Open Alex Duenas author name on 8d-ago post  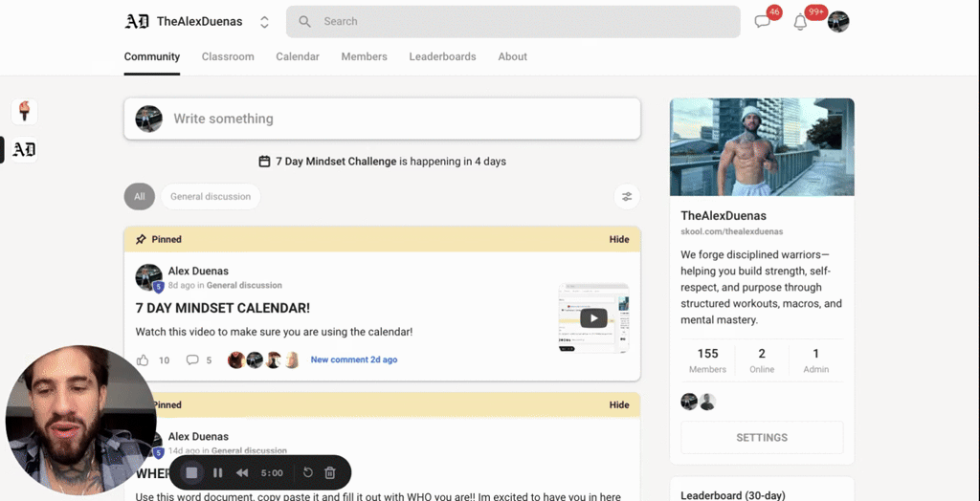pyautogui.click(x=198, y=272)
